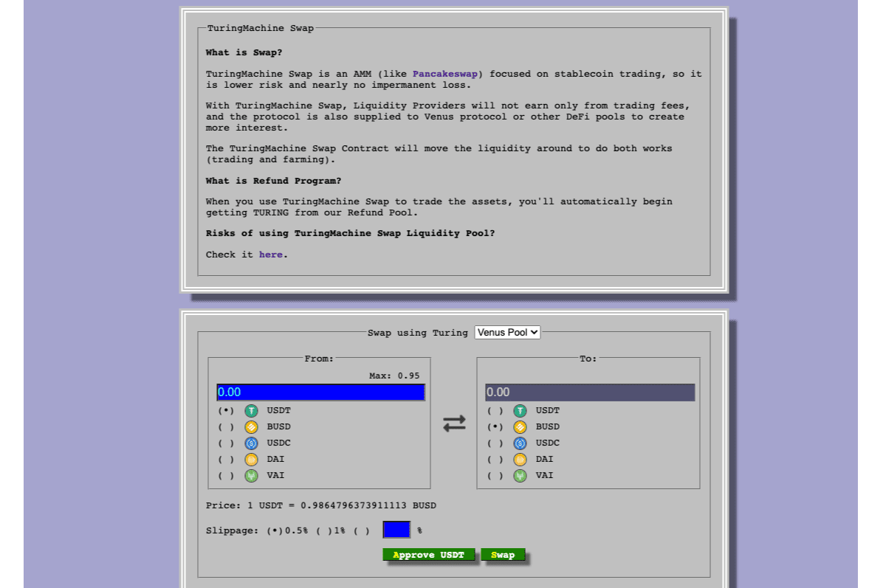Click the DAI label in To panel
Viewport: 883px width, 588px height.
click(x=545, y=460)
